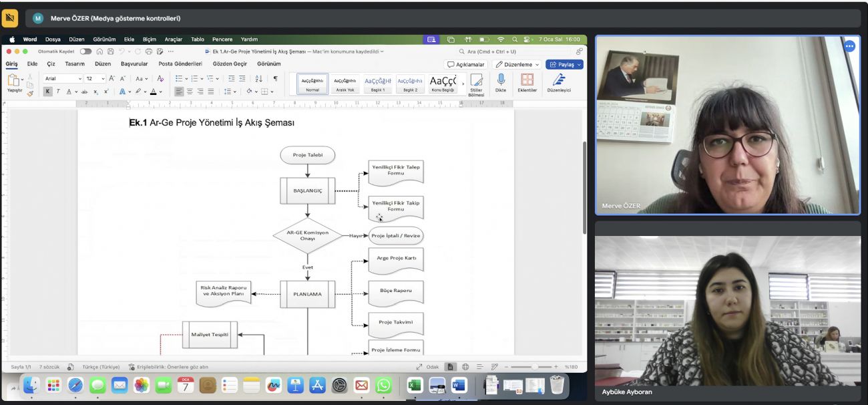Open Excel from the Dock
The image size is (868, 405).
415,385
